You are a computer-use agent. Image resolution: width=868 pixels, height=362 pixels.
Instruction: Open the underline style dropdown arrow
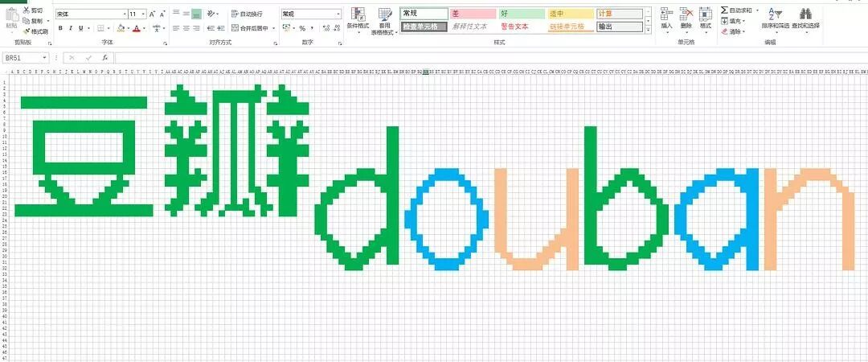point(88,28)
